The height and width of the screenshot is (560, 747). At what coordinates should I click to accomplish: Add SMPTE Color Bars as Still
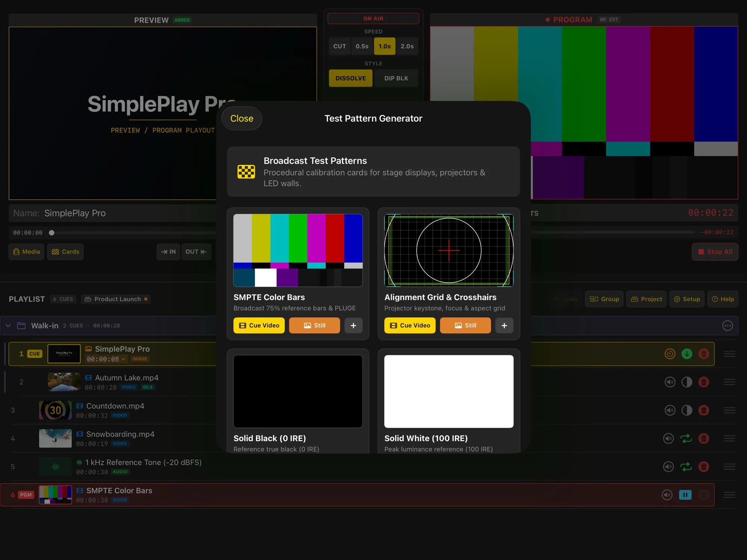tap(314, 325)
